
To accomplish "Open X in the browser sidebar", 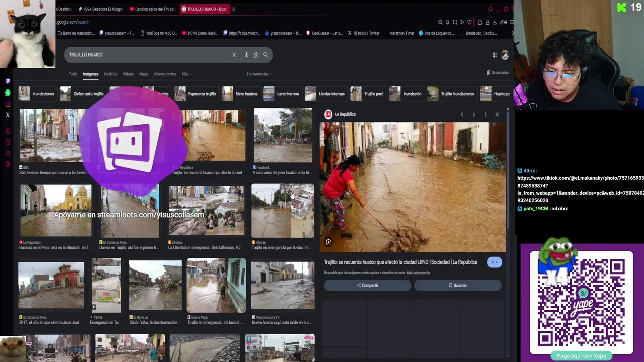I will tap(8, 115).
